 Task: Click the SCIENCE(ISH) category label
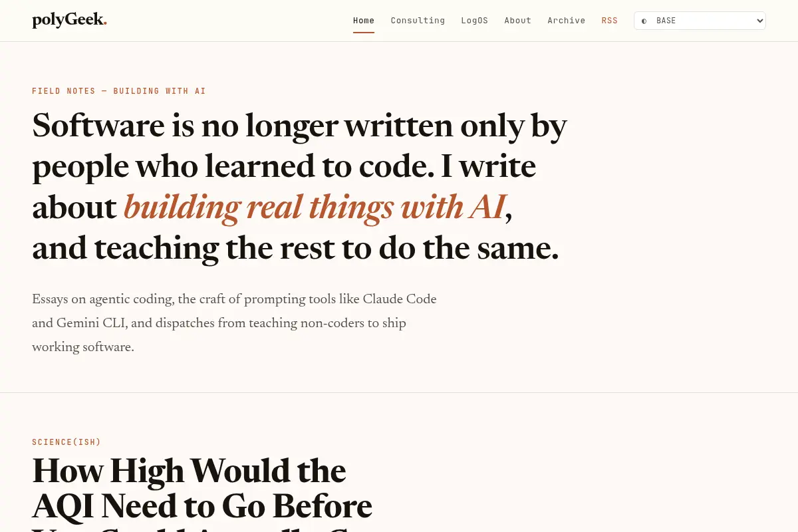pos(66,442)
